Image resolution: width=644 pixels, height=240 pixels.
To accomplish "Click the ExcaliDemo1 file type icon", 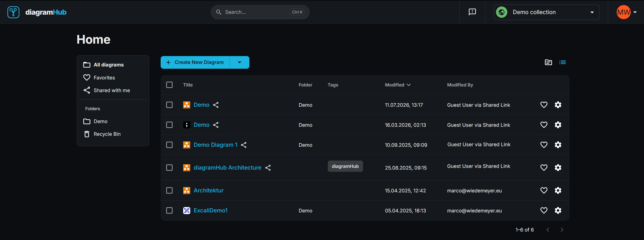I will (x=187, y=210).
